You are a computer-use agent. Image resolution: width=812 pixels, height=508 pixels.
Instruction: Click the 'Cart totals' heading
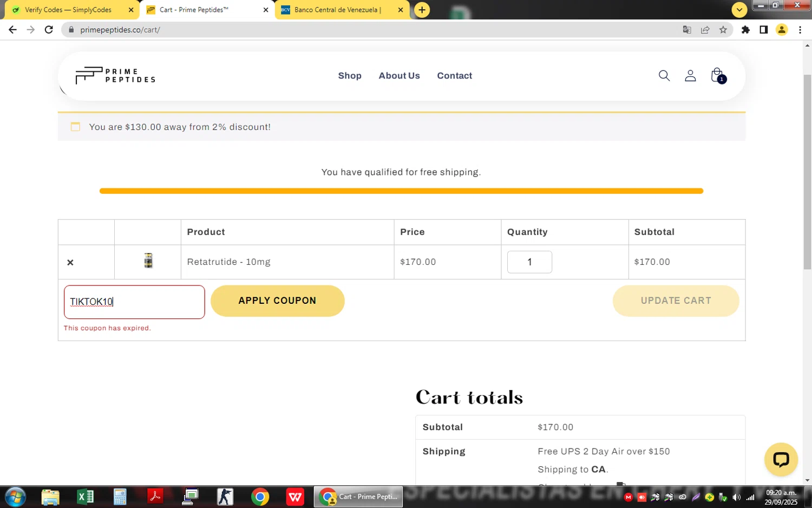pos(469,398)
